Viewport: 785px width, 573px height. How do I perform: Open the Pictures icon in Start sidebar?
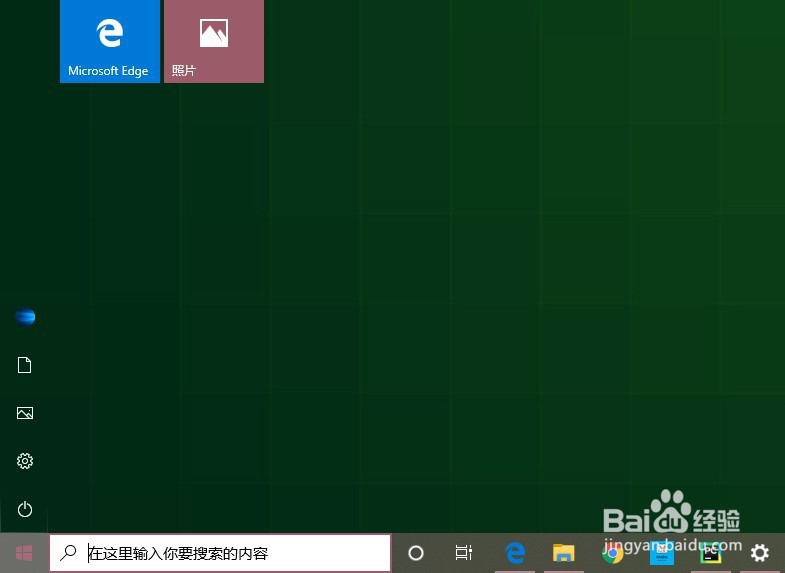point(25,413)
